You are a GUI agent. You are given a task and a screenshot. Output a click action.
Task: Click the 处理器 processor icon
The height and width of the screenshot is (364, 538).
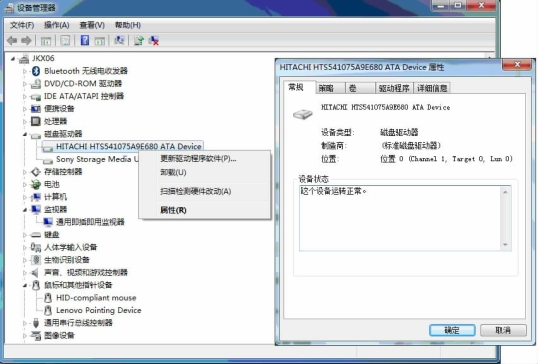(x=36, y=121)
